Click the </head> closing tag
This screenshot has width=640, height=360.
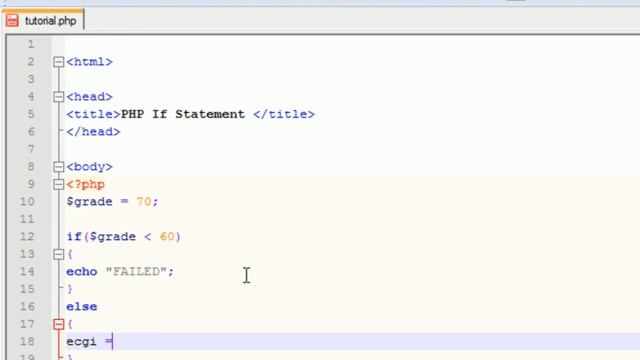(x=93, y=132)
